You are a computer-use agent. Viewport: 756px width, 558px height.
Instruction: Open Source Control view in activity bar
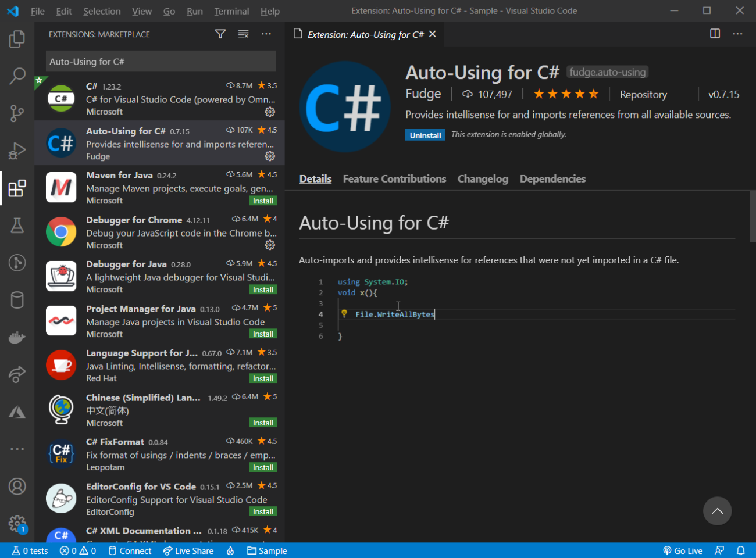point(17,113)
